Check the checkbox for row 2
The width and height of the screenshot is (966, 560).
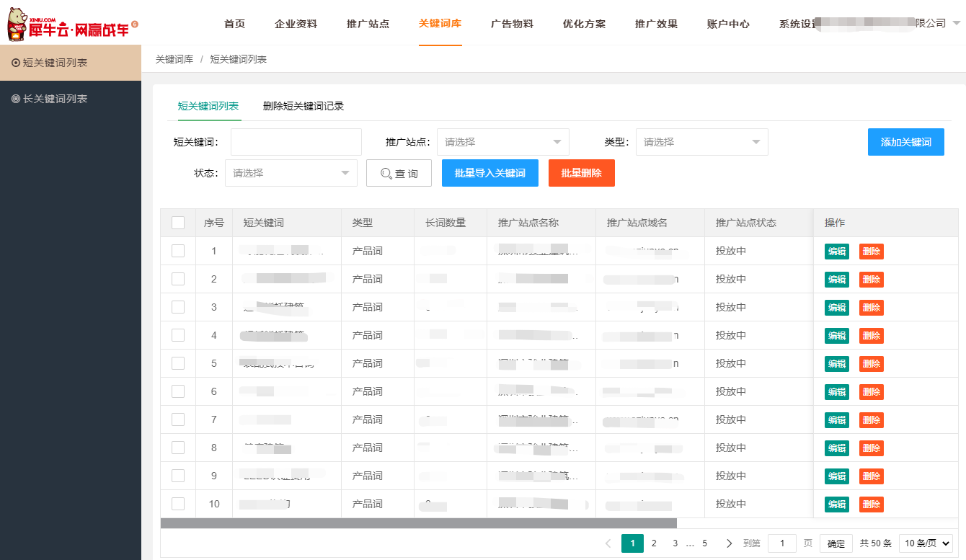click(x=178, y=279)
